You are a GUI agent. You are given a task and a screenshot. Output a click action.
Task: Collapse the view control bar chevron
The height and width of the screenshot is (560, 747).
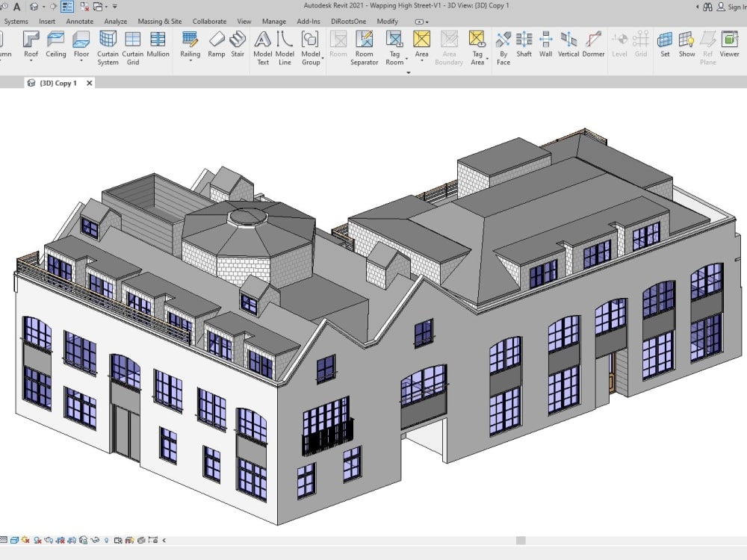pyautogui.click(x=164, y=540)
